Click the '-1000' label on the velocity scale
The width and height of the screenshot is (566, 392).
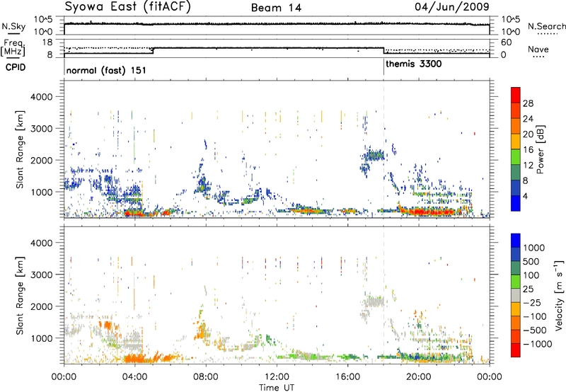[537, 344]
